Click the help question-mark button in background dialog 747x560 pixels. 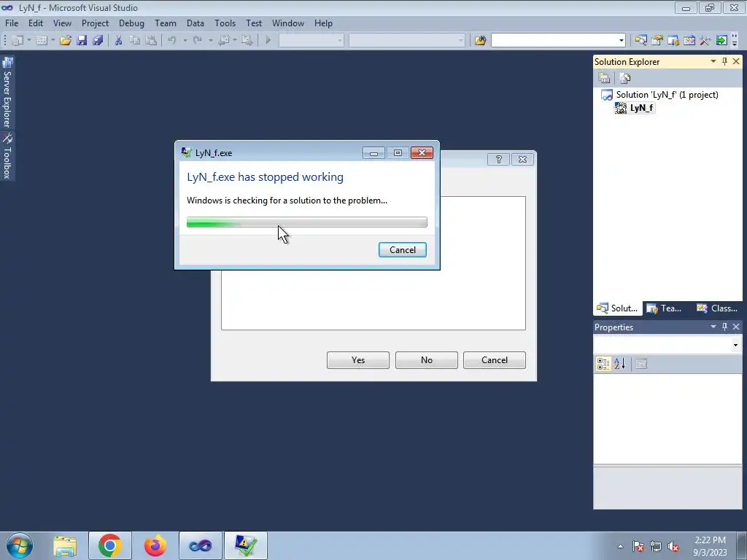tap(499, 159)
